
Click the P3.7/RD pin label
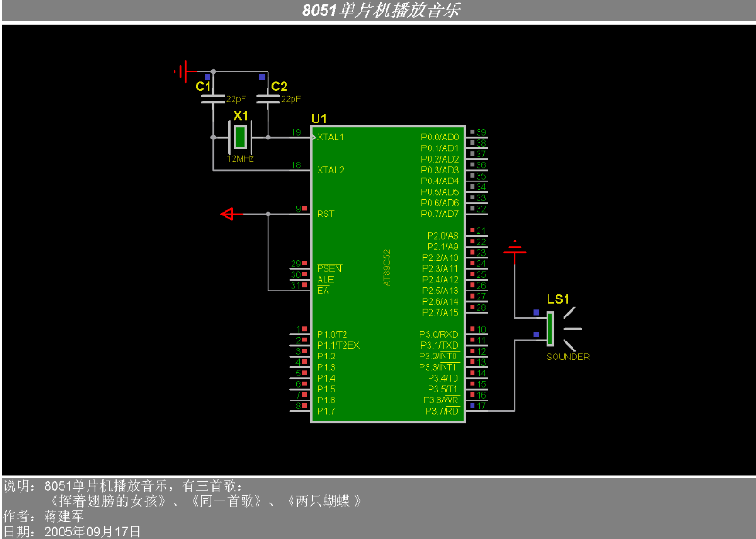pyautogui.click(x=442, y=411)
